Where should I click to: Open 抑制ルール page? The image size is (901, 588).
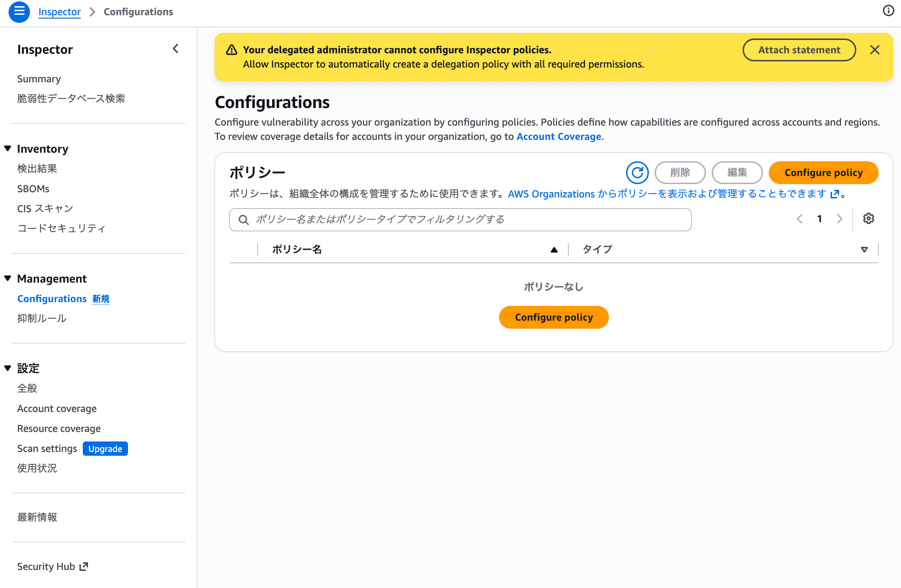[x=42, y=318]
